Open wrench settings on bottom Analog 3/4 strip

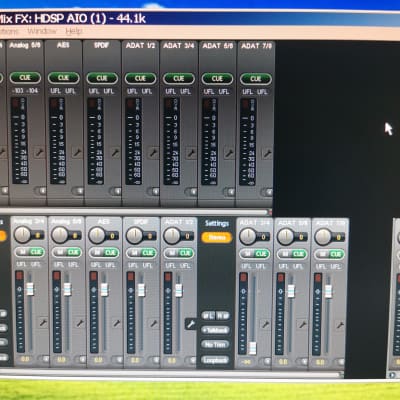click(x=43, y=322)
